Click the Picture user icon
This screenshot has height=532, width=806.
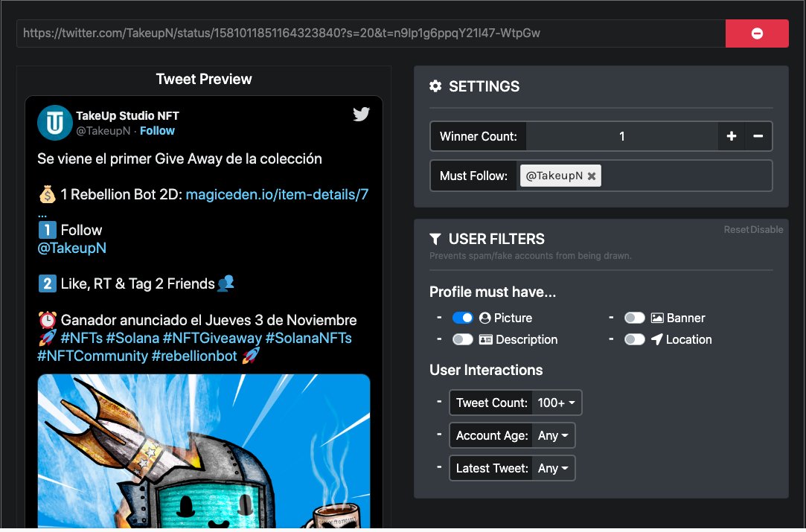coord(484,318)
